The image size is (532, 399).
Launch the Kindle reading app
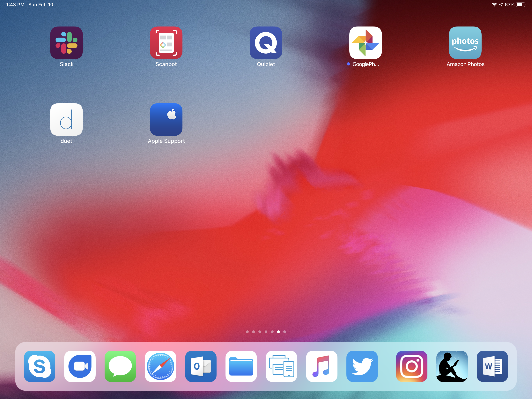[x=452, y=366]
